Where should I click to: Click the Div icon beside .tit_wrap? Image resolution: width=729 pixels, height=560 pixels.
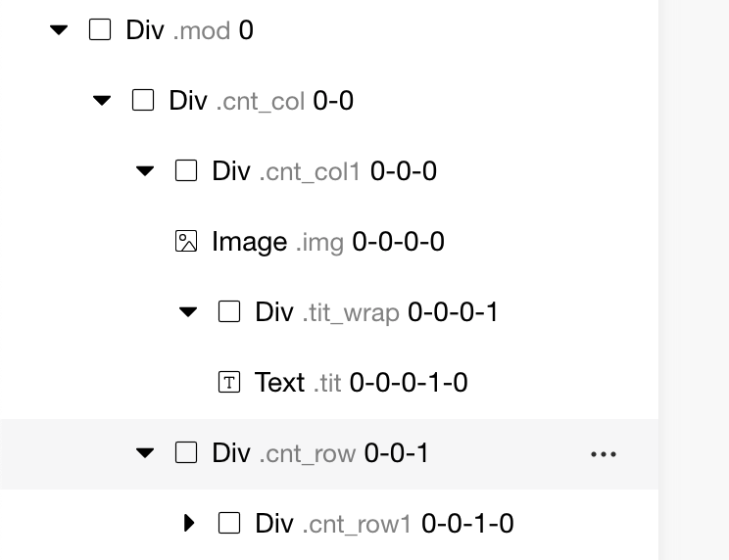pyautogui.click(x=229, y=312)
